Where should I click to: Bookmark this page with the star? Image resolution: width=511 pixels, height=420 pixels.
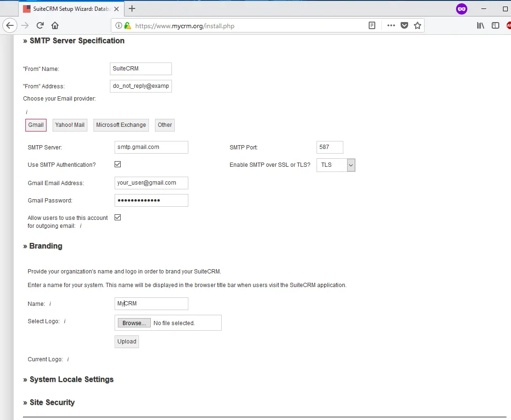418,25
